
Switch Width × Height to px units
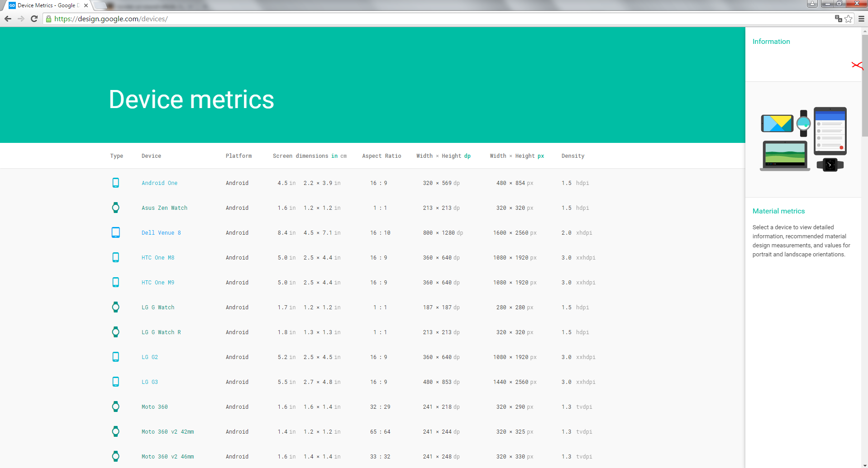[x=541, y=156]
